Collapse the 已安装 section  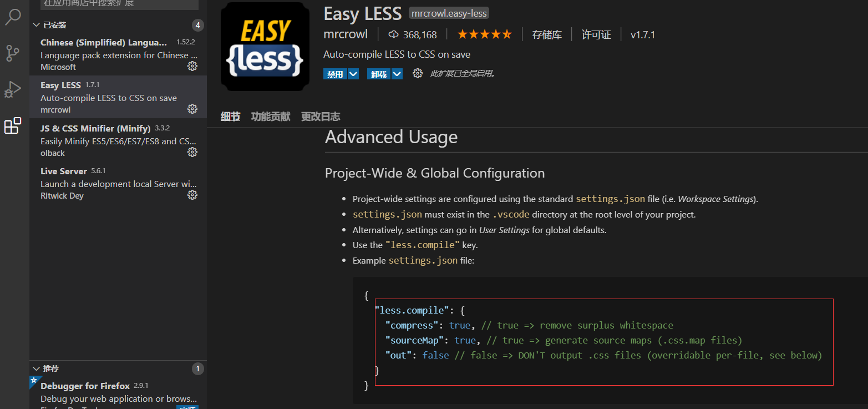click(37, 25)
